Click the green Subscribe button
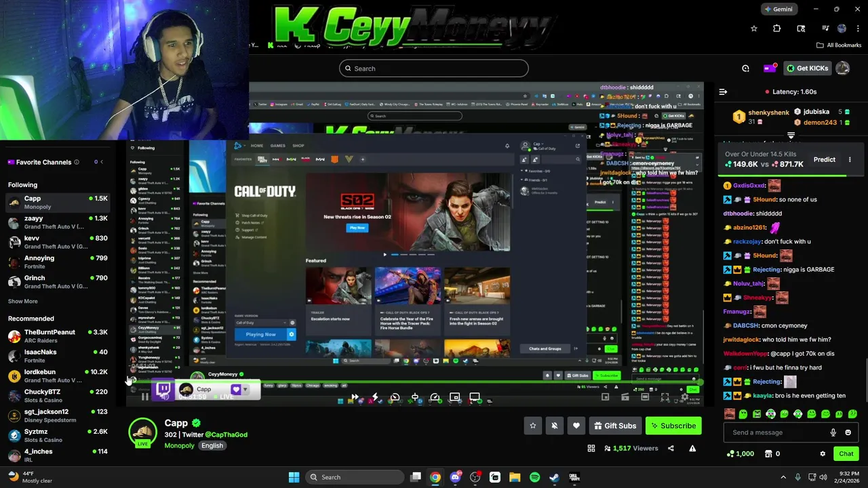 (673, 426)
